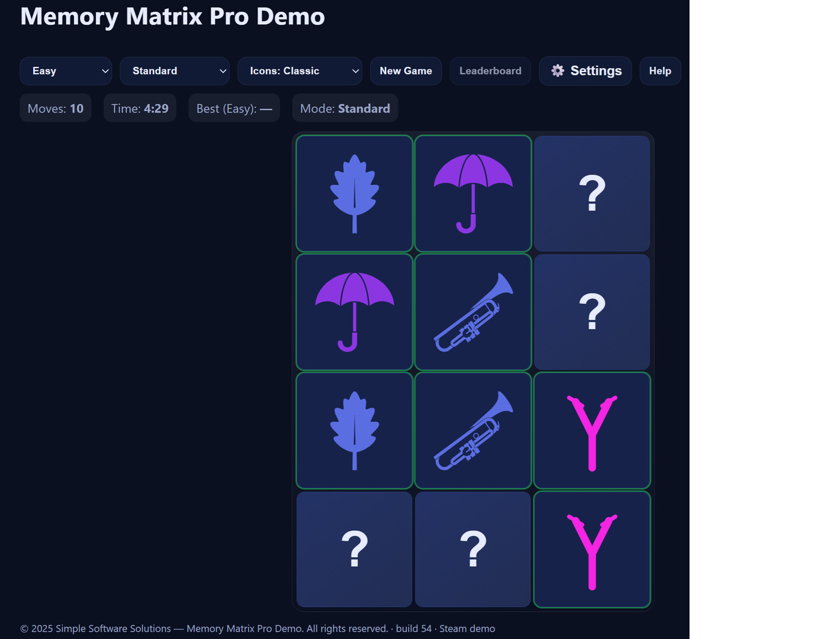840x639 pixels.
Task: Open the Help button
Action: click(x=660, y=71)
